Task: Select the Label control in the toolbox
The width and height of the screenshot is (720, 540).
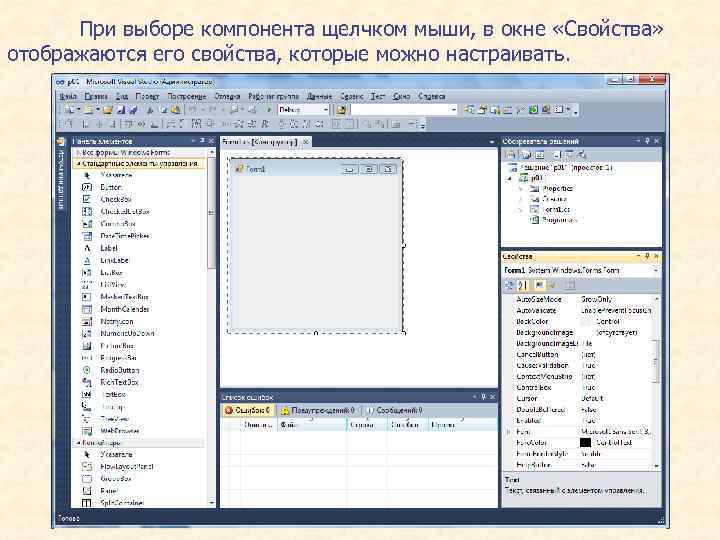Action: coord(108,248)
